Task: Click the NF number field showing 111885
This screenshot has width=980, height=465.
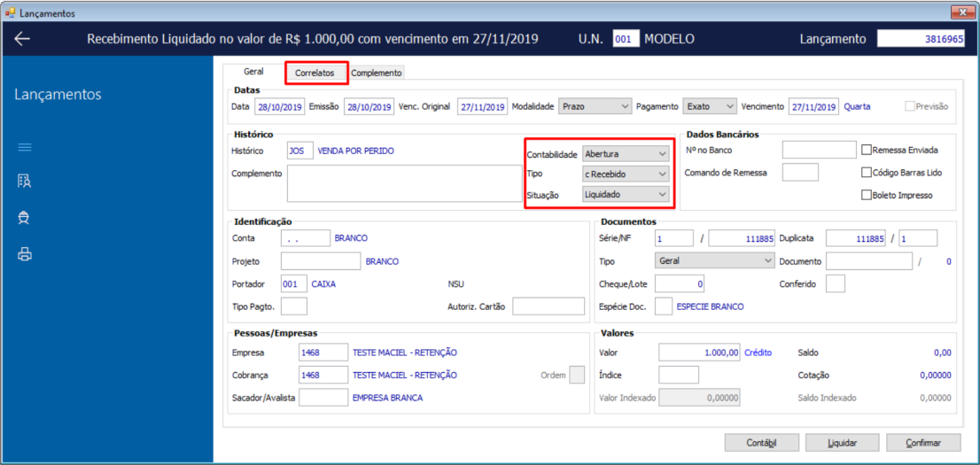Action: (x=742, y=238)
